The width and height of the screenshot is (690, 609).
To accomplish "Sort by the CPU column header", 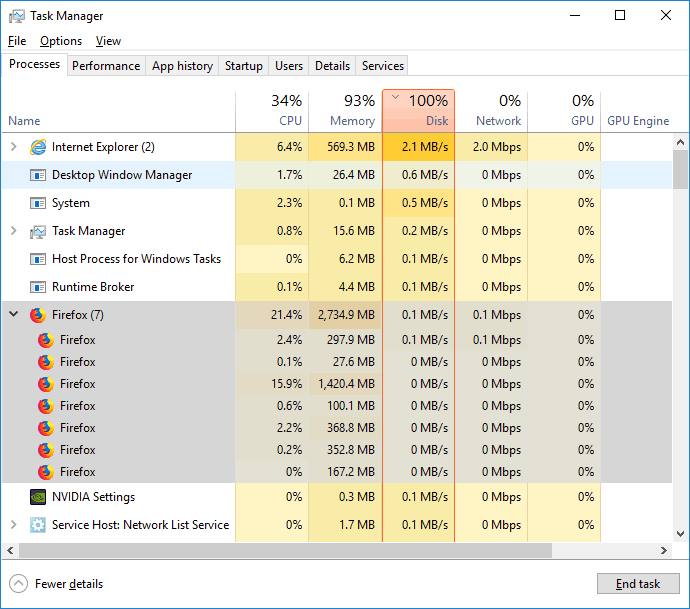I will pos(272,111).
